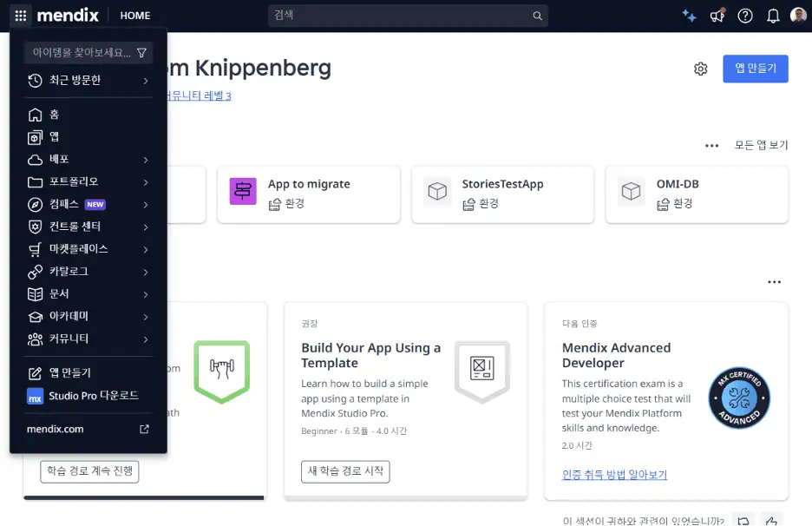Open the user profile avatar
This screenshot has height=526, width=812.
click(x=798, y=15)
